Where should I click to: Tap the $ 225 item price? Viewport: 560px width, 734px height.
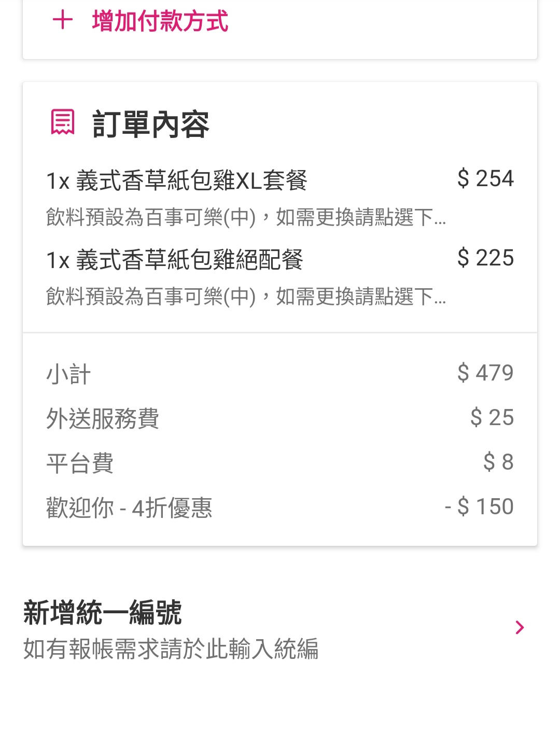coord(485,258)
